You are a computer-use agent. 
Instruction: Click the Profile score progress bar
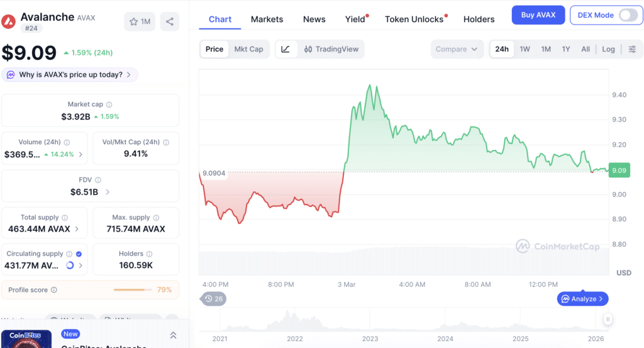(132, 290)
